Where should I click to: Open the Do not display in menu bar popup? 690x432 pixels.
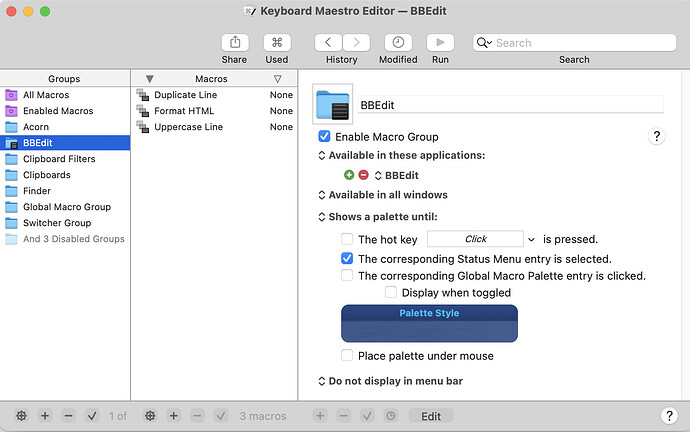(391, 381)
